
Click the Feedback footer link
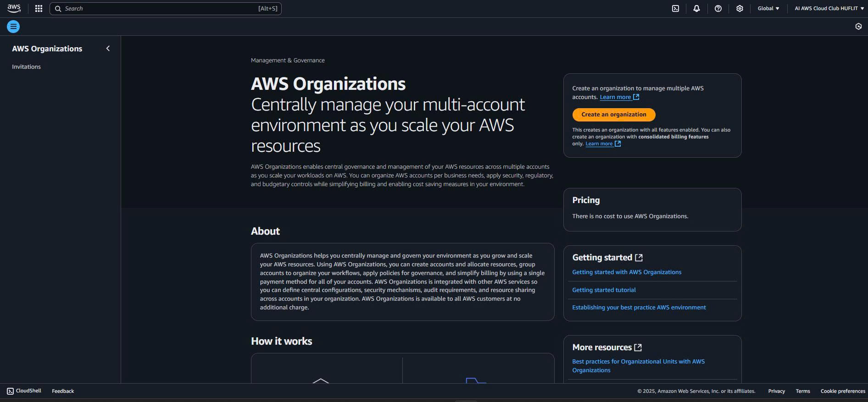click(63, 391)
